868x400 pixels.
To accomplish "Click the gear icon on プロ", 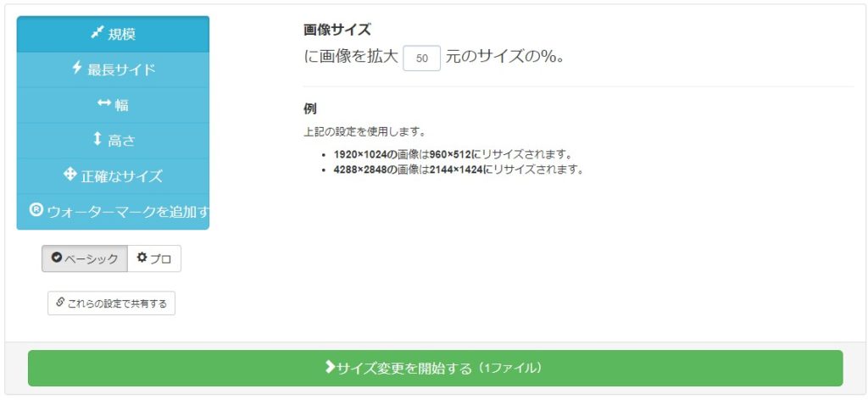I will (142, 258).
